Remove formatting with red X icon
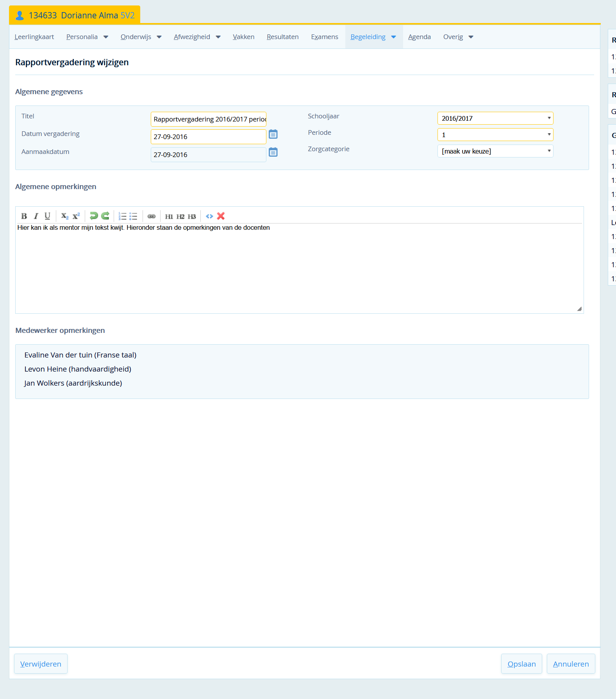This screenshot has height=699, width=616. tap(221, 216)
